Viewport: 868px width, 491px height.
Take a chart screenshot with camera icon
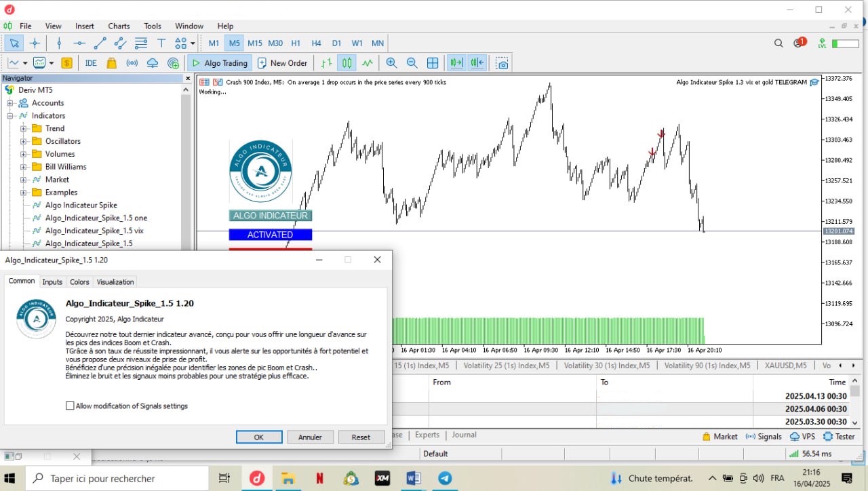click(x=502, y=63)
